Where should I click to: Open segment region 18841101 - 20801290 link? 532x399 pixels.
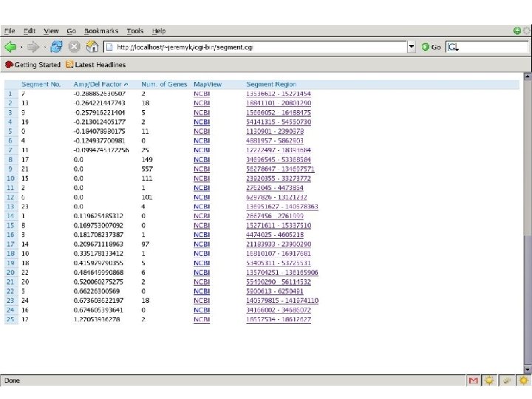click(x=279, y=103)
